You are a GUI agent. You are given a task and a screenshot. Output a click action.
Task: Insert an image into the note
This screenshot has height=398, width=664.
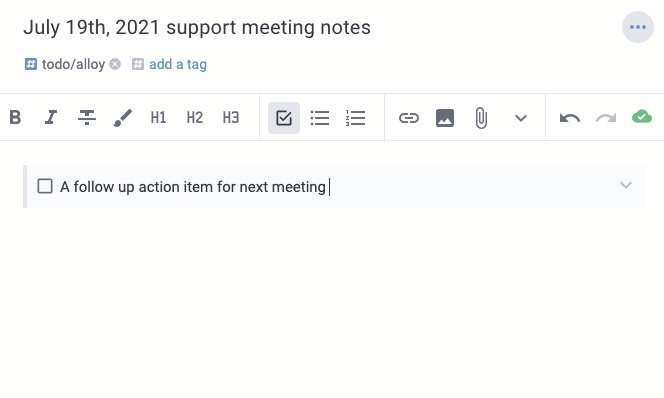point(445,118)
